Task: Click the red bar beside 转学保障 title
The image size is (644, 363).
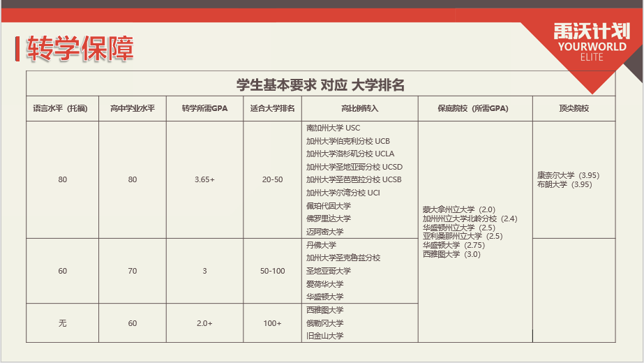Action: point(17,49)
